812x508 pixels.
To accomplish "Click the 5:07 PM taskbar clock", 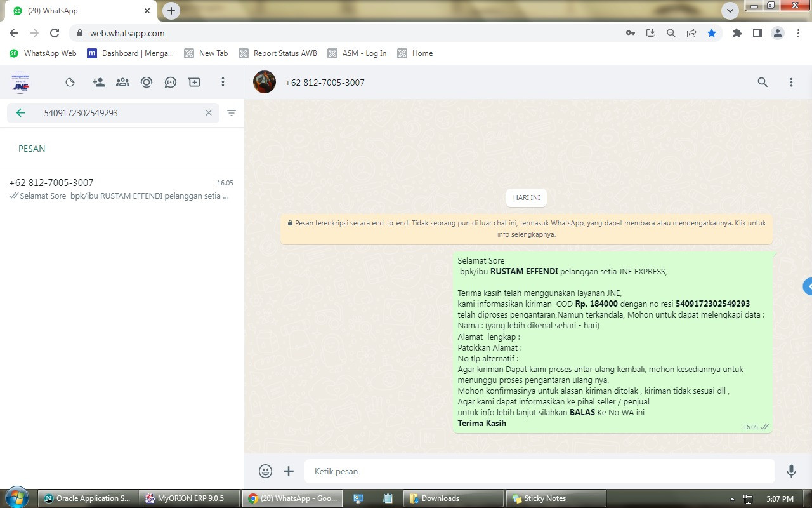I will point(780,499).
